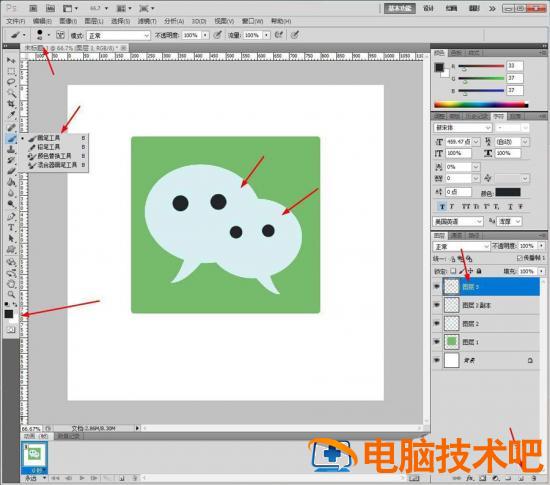
Task: Toggle lock all padlock icon
Action: click(x=479, y=271)
